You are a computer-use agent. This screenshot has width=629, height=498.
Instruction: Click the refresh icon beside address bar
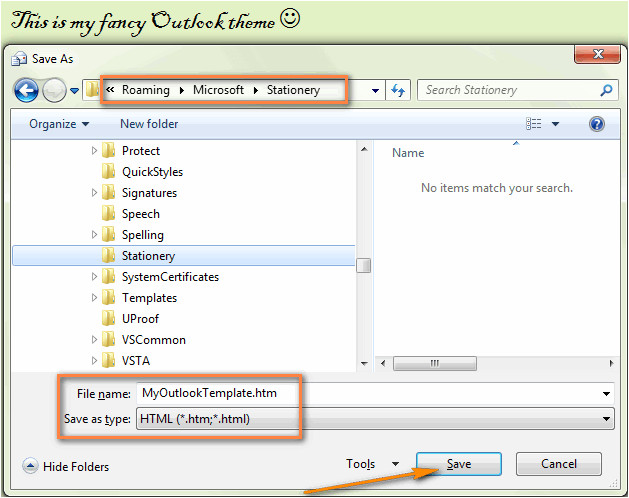(399, 90)
